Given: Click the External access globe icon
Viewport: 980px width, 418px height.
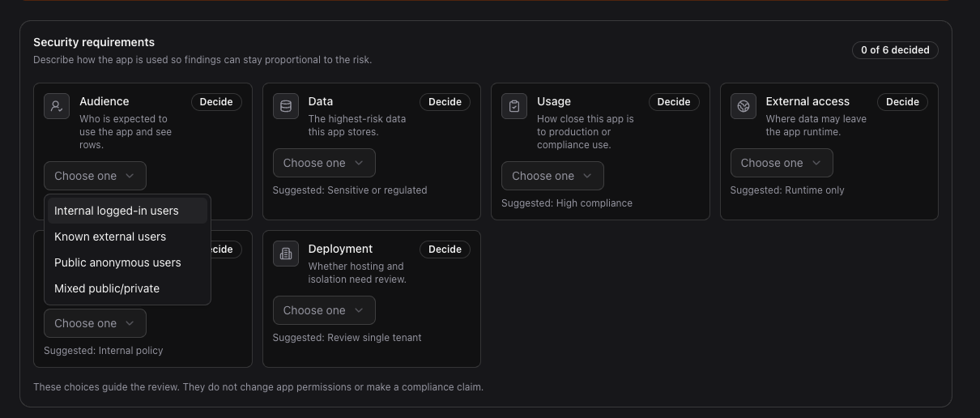Looking at the screenshot, I should pos(744,106).
